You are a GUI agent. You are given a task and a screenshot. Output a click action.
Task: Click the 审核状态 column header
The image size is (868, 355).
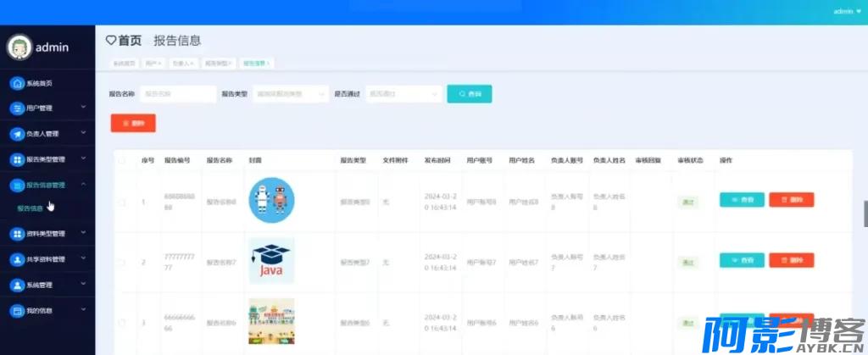tap(690, 161)
